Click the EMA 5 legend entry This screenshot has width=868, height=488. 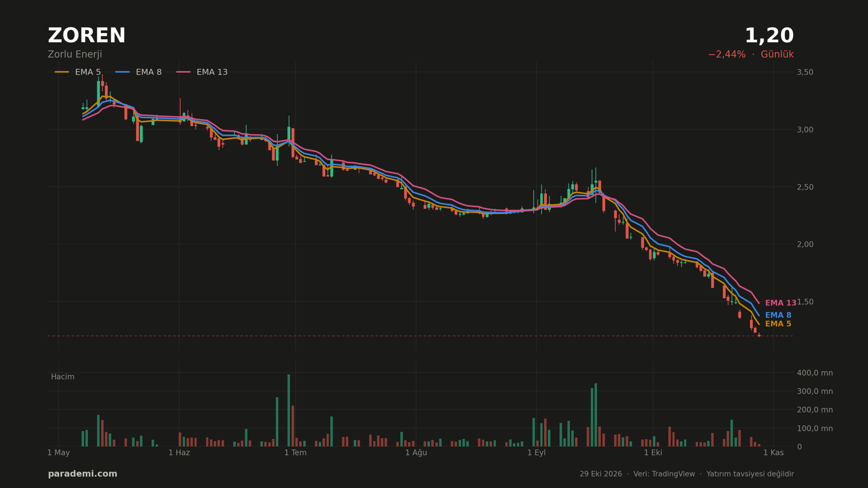[x=78, y=72]
